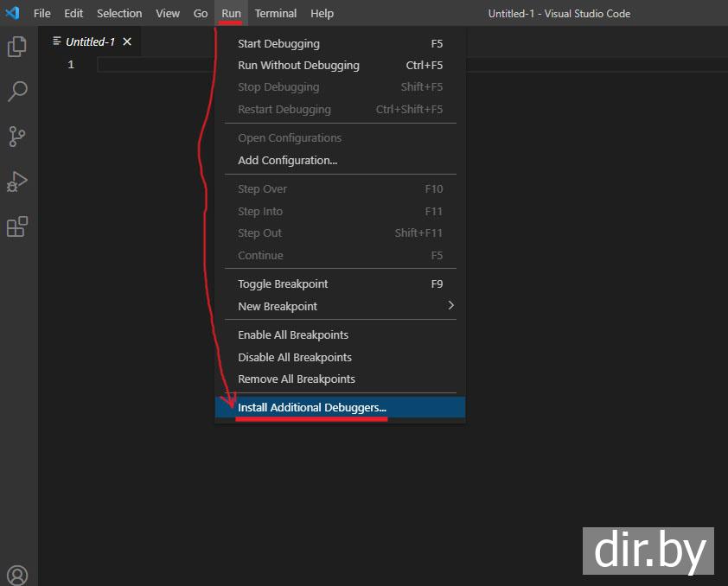
Task: Open the Selection menu in menu bar
Action: (x=119, y=13)
